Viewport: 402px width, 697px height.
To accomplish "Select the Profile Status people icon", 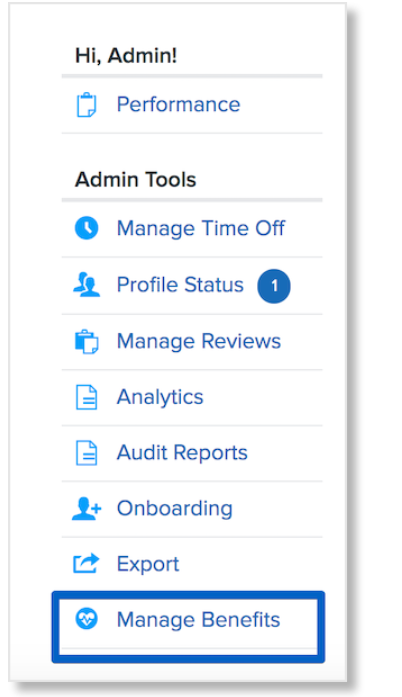I will pyautogui.click(x=86, y=285).
